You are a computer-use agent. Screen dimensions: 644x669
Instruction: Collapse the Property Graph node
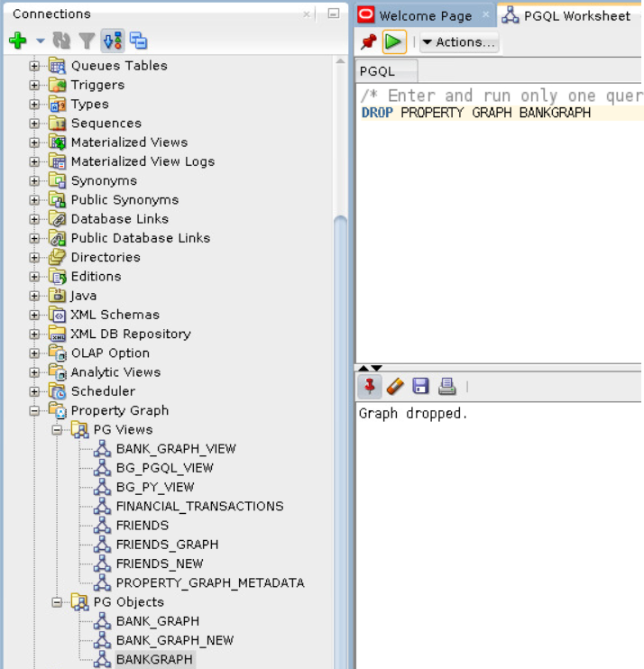pyautogui.click(x=34, y=410)
